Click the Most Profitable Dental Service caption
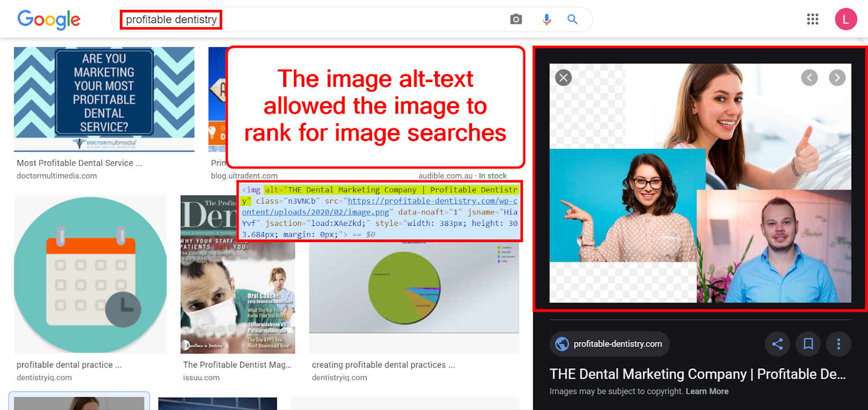The height and width of the screenshot is (410, 868). pos(79,163)
